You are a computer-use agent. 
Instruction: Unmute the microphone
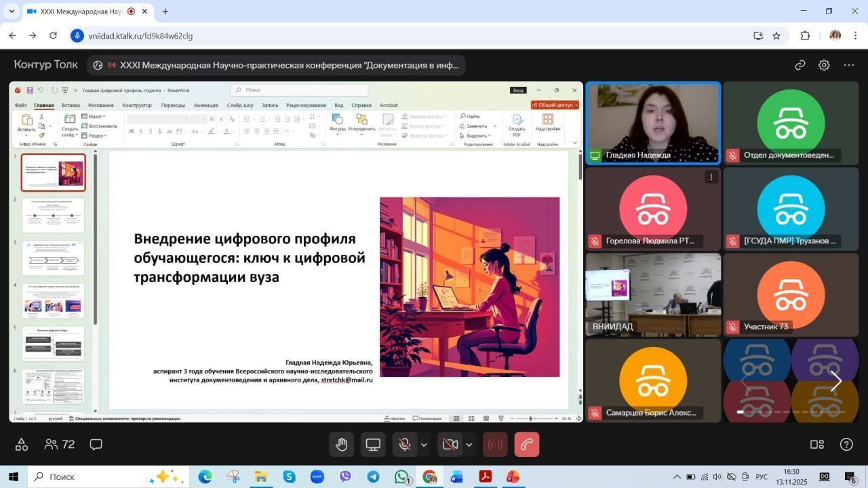click(405, 445)
